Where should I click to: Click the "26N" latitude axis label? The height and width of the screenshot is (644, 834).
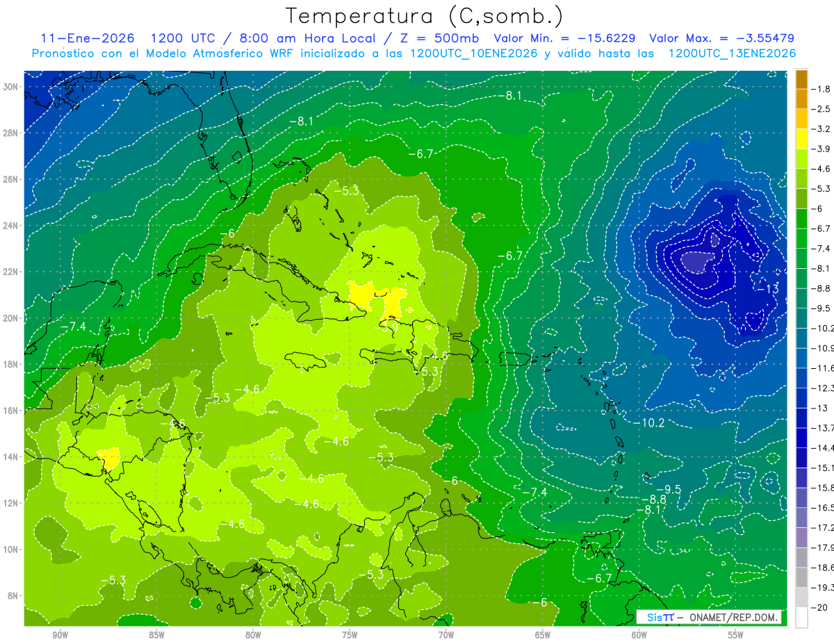click(12, 179)
